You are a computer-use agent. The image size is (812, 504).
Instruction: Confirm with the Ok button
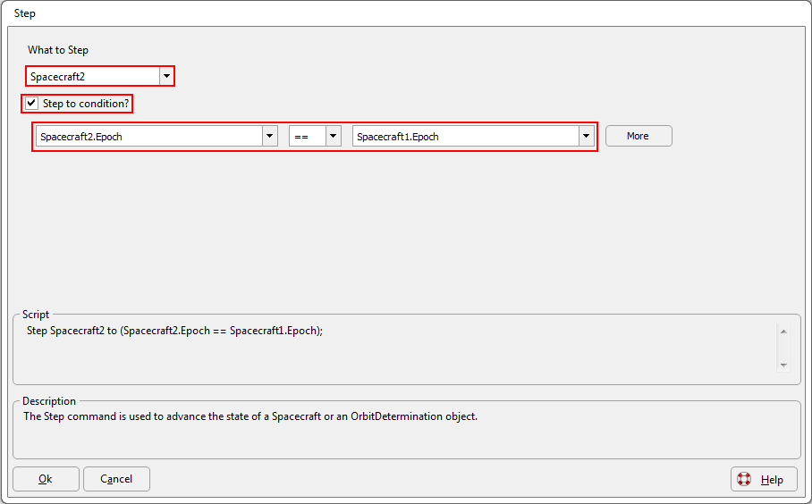pos(46,479)
